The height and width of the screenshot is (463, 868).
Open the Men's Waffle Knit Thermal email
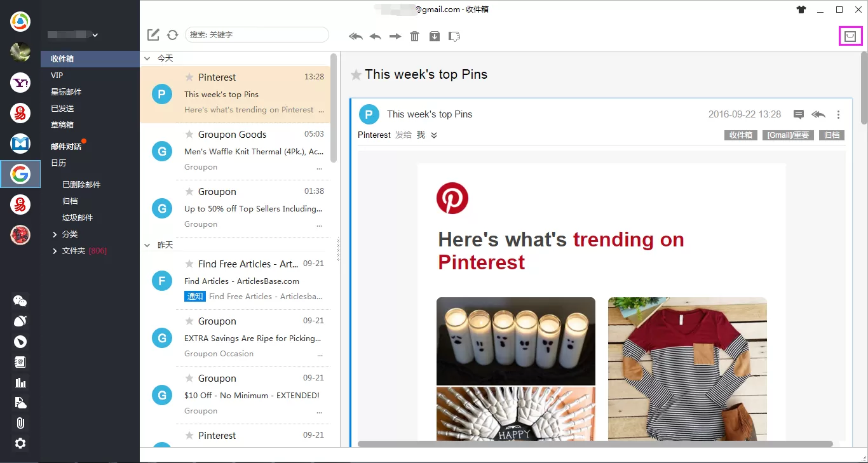[235, 152]
